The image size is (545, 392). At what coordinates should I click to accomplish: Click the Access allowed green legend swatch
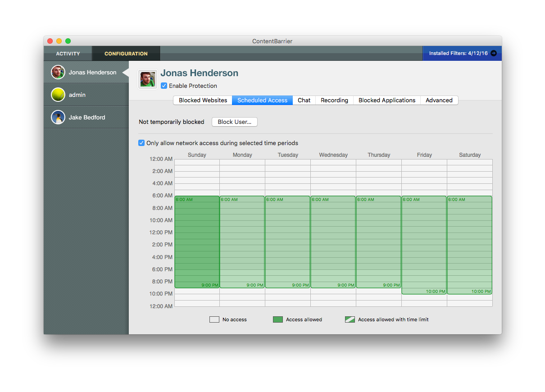(277, 319)
